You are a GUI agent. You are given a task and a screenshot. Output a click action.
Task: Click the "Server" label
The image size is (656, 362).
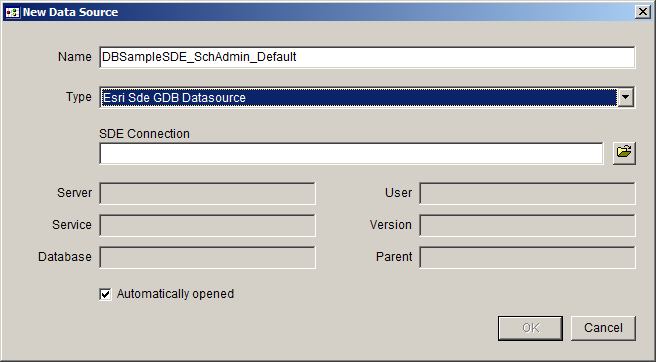click(74, 193)
